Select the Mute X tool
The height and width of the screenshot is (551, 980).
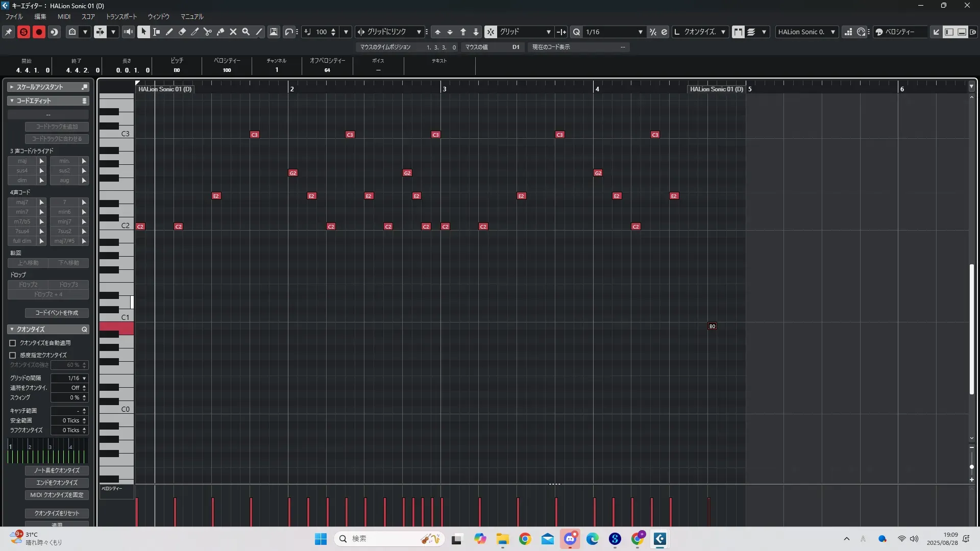233,32
